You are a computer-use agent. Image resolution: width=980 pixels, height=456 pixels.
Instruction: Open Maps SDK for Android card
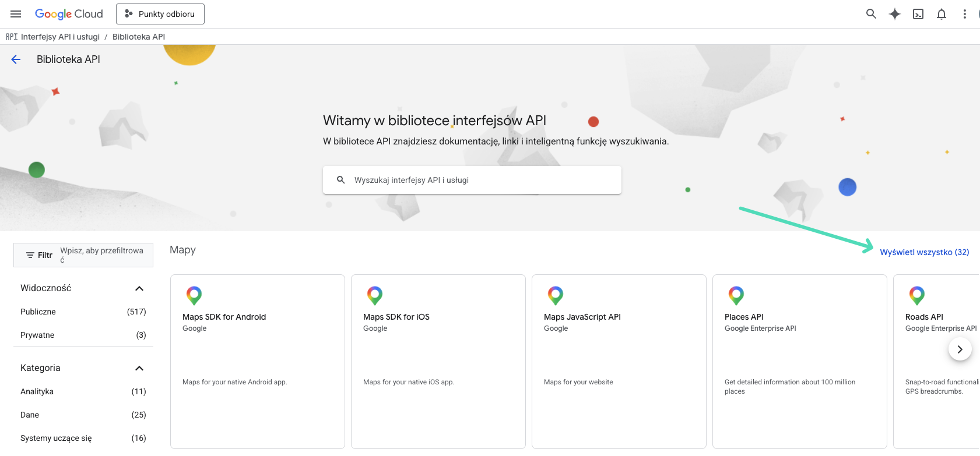click(258, 362)
